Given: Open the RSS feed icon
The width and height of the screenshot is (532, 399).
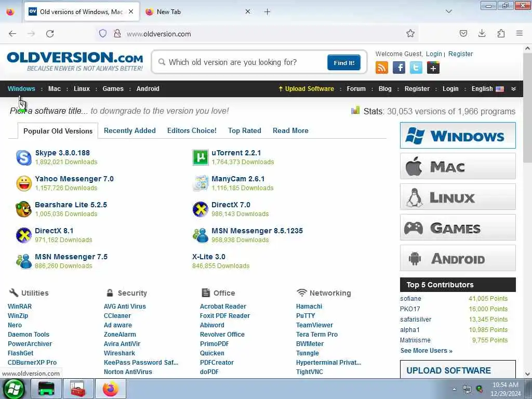Looking at the screenshot, I should [x=382, y=68].
